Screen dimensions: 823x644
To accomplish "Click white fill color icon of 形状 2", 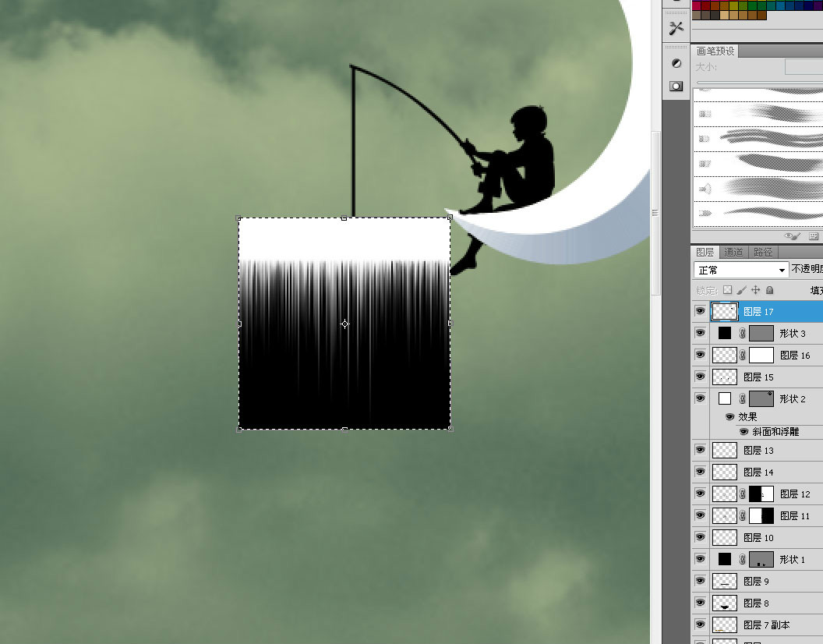I will pos(725,398).
